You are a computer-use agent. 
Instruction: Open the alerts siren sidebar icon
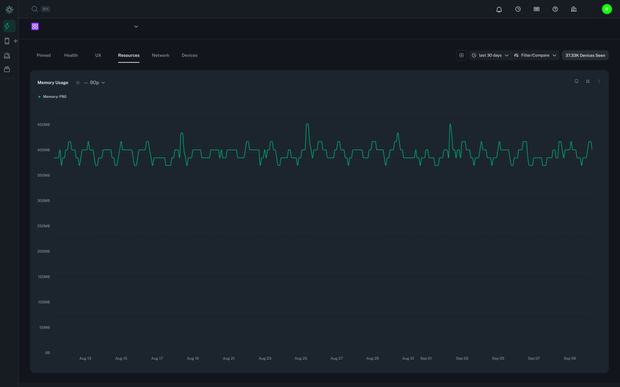click(x=7, y=56)
